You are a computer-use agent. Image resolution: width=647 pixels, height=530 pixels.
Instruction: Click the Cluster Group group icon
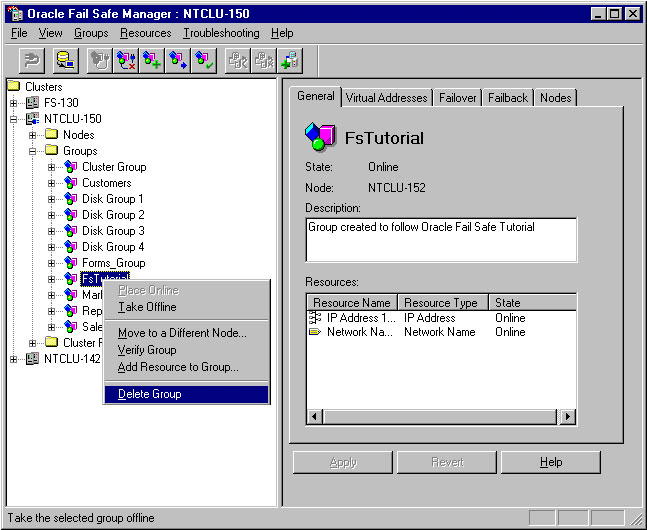[x=71, y=167]
